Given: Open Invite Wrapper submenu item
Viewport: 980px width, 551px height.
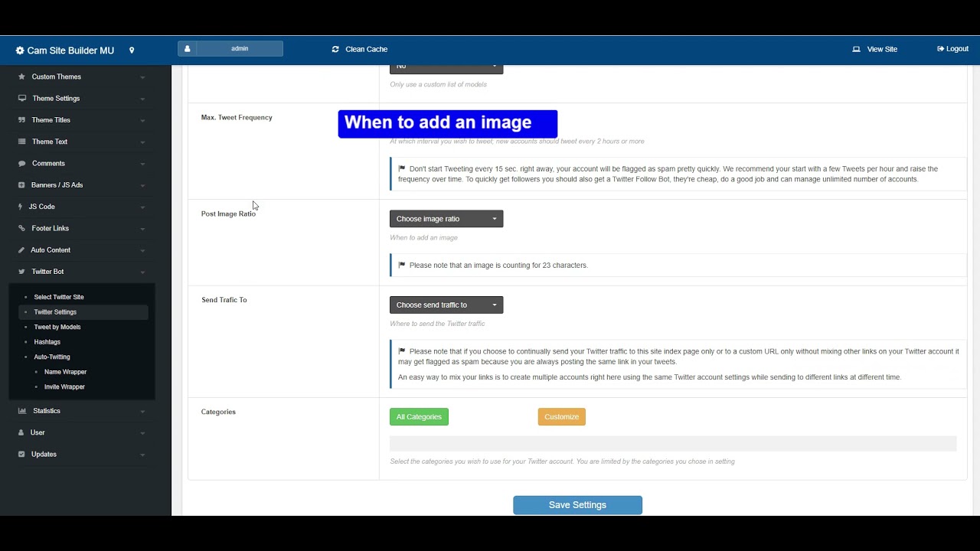Looking at the screenshot, I should pyautogui.click(x=64, y=387).
